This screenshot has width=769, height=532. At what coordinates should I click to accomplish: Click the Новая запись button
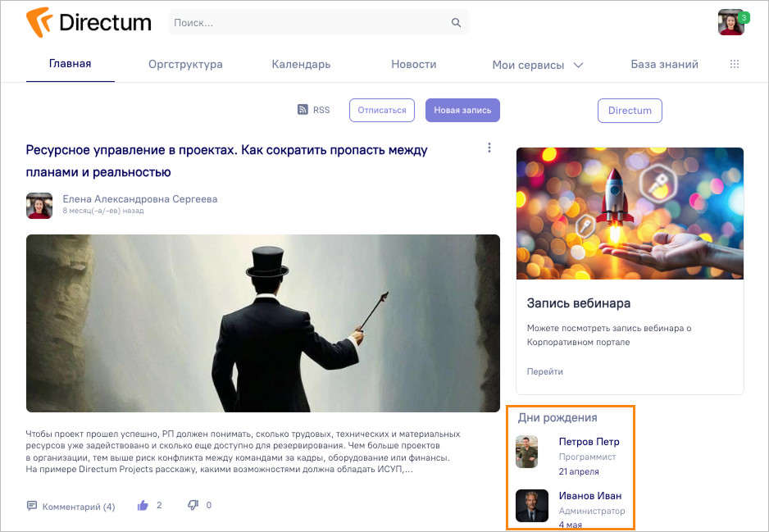(462, 111)
